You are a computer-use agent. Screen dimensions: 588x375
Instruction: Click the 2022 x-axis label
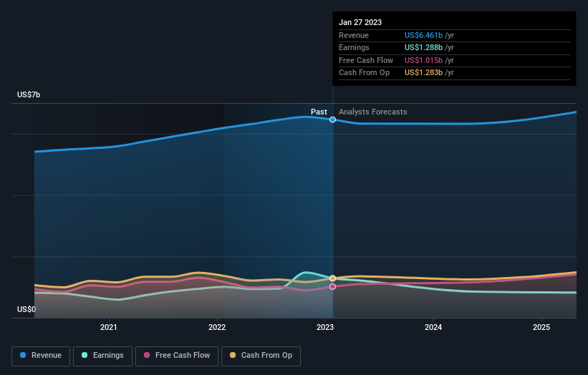[217, 328]
